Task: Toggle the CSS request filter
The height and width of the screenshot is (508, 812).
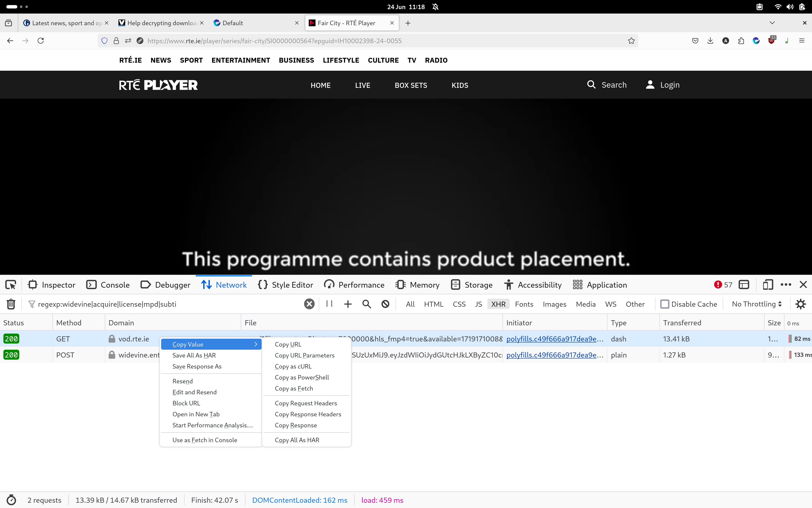Action: point(459,304)
